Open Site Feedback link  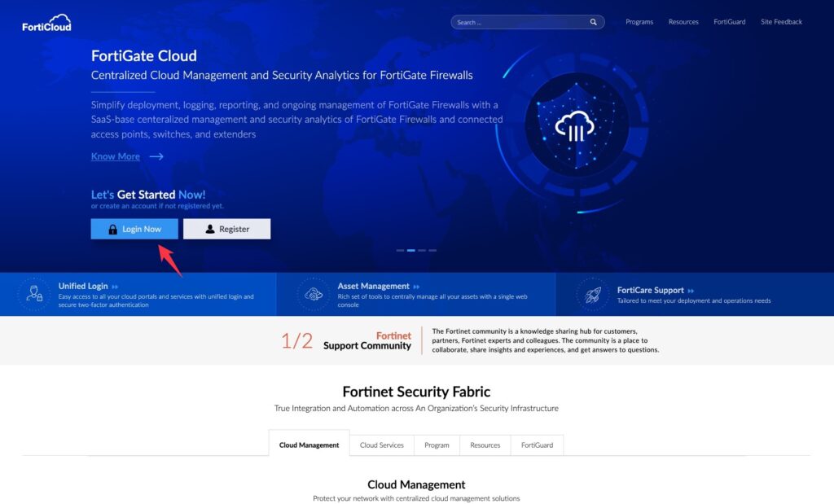click(781, 22)
